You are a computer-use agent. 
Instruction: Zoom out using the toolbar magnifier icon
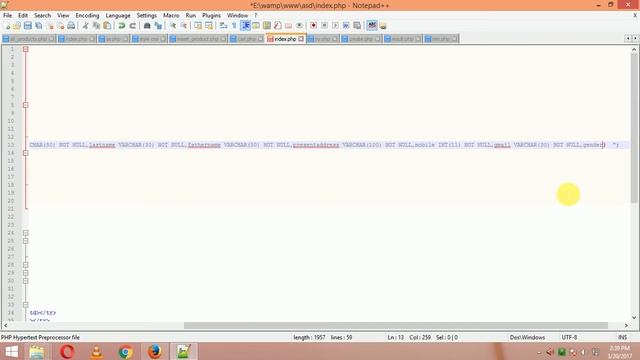(183, 26)
